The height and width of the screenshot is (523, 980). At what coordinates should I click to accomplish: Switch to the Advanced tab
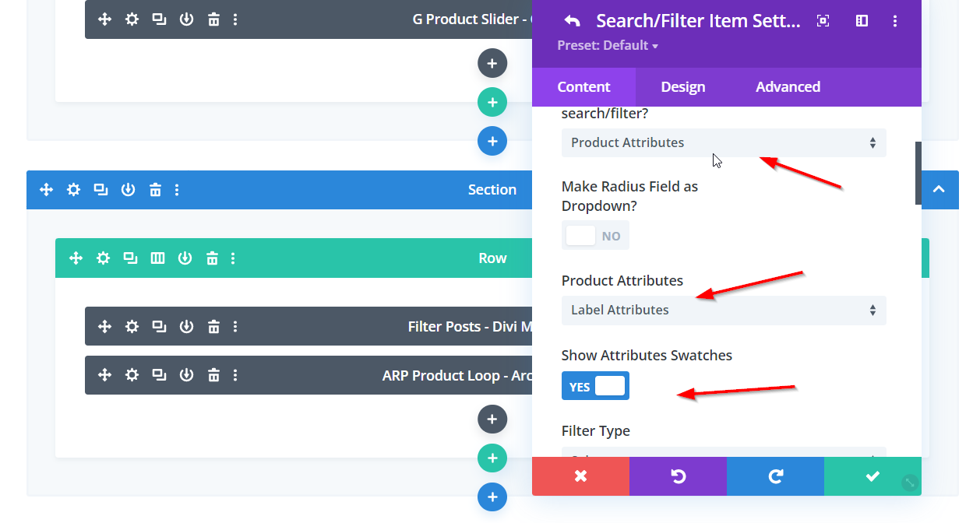[x=788, y=87]
